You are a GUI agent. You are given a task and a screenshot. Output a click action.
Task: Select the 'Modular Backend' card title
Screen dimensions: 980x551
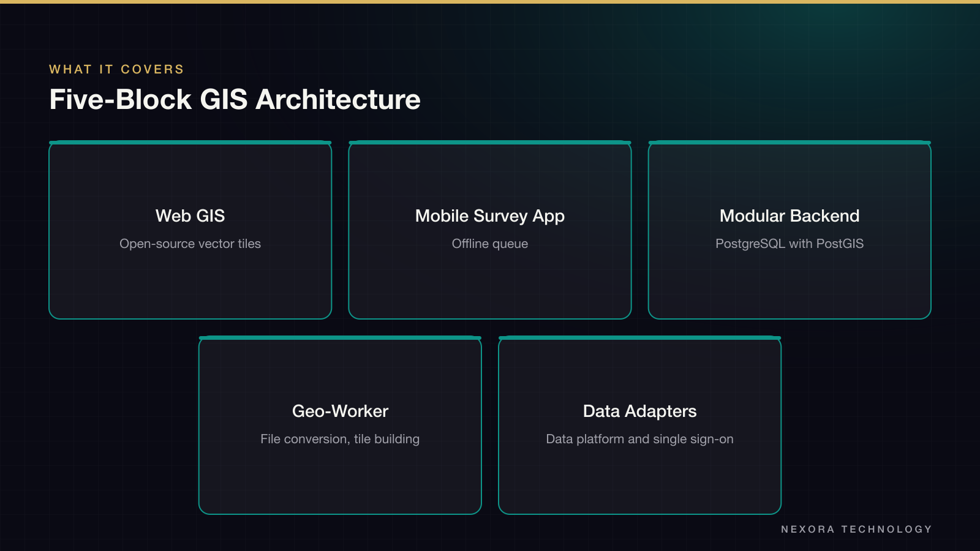click(790, 216)
